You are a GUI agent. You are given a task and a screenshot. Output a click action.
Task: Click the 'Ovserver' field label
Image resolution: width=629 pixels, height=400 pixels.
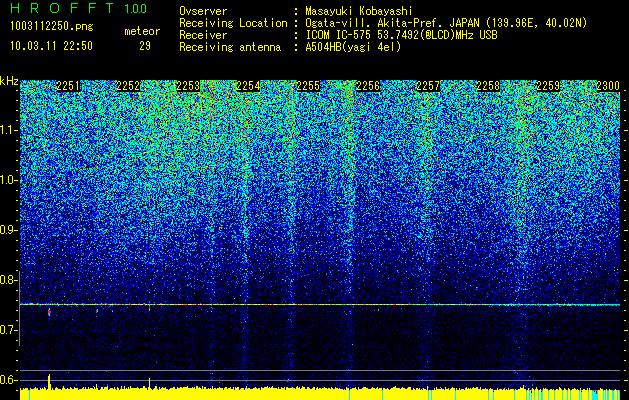[x=203, y=11]
